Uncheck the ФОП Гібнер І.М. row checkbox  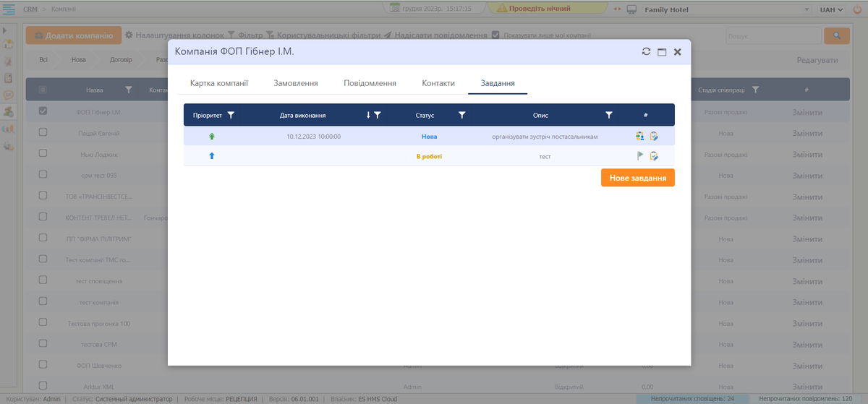[x=43, y=112]
